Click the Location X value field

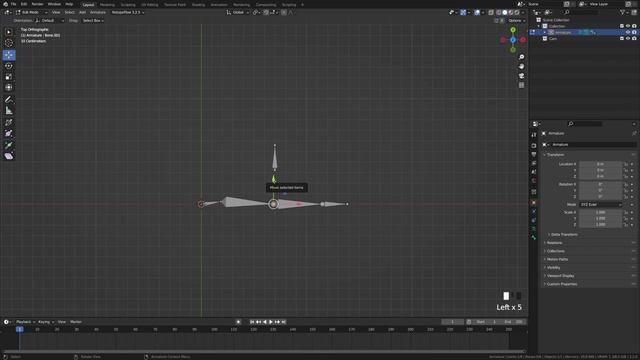point(601,164)
